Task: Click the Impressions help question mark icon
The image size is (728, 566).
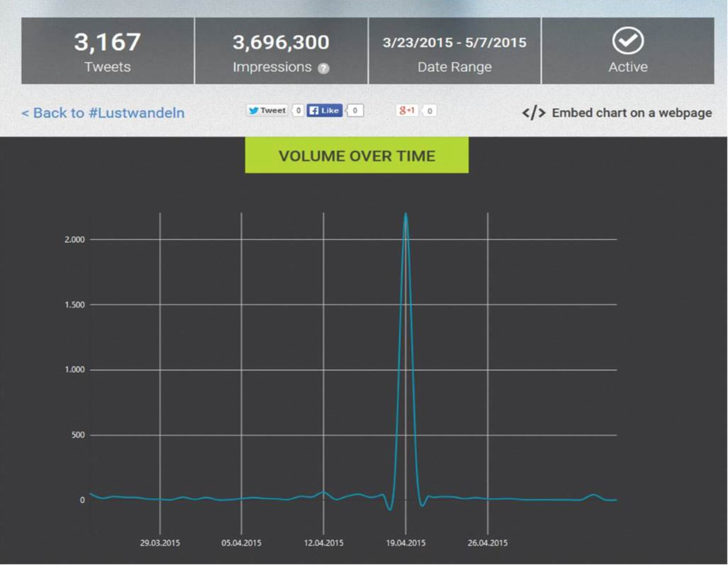Action: point(323,68)
